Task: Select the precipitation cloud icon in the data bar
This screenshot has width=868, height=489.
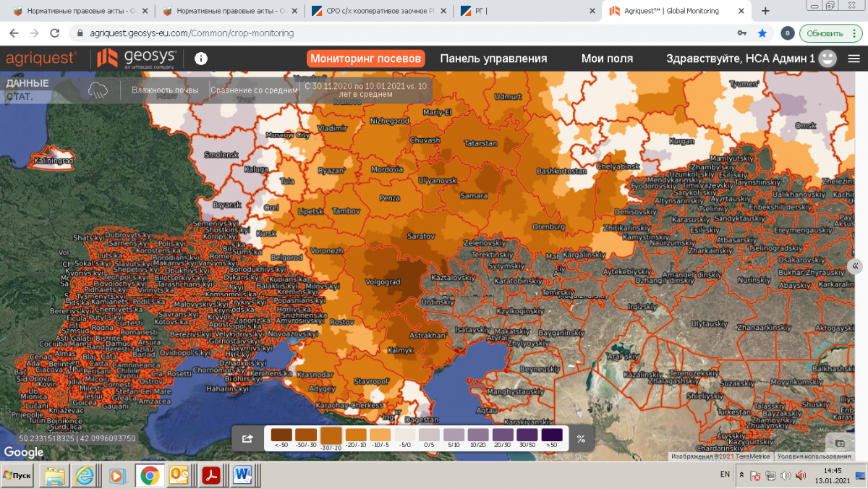Action: click(x=98, y=90)
